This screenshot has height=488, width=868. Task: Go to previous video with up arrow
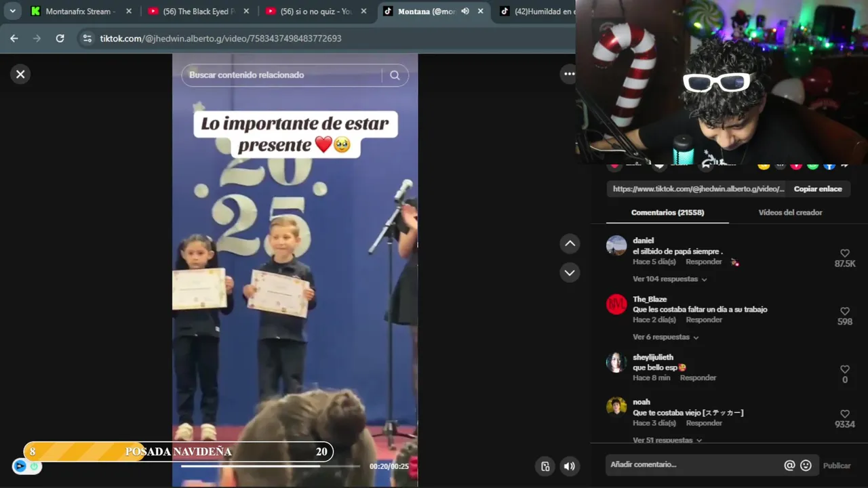click(570, 243)
